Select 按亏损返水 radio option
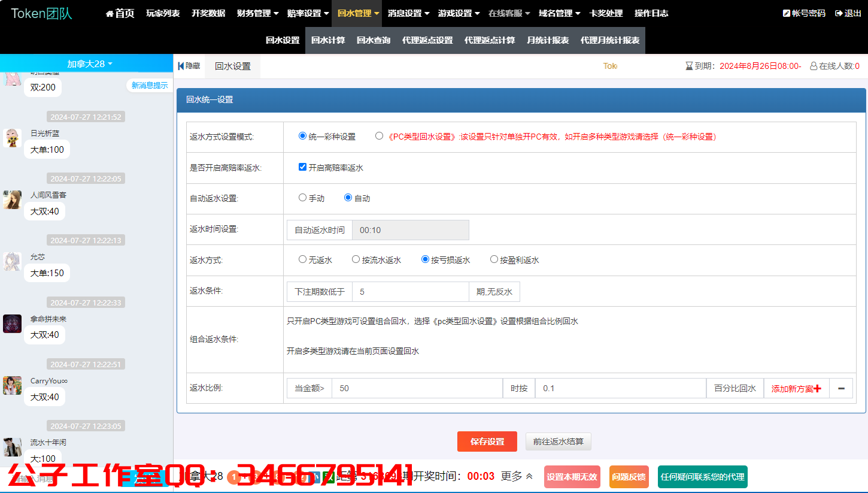The width and height of the screenshot is (868, 493). [425, 259]
